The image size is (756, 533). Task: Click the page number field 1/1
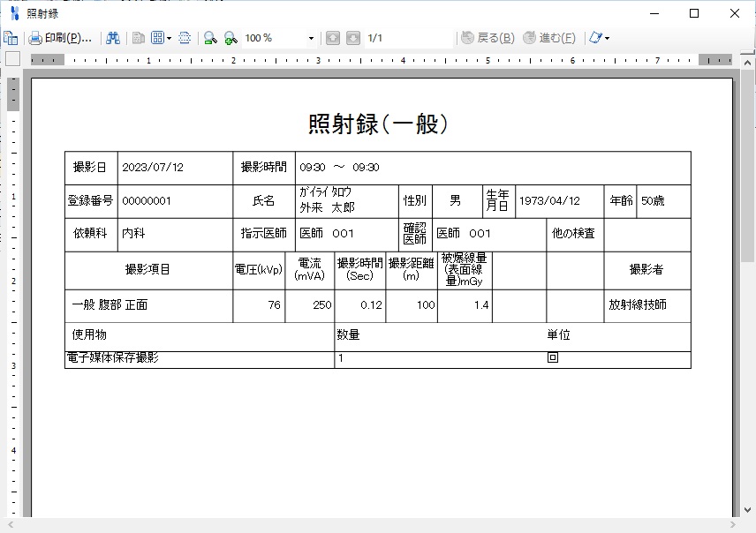[389, 38]
